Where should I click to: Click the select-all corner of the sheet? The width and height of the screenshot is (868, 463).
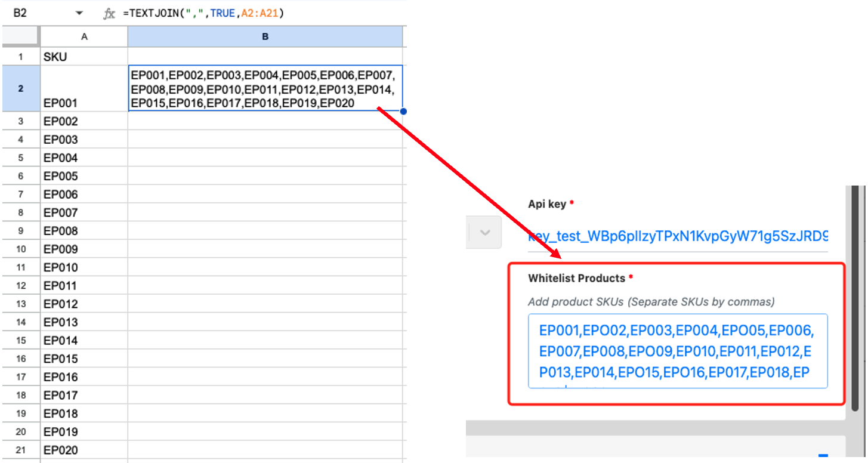point(20,36)
